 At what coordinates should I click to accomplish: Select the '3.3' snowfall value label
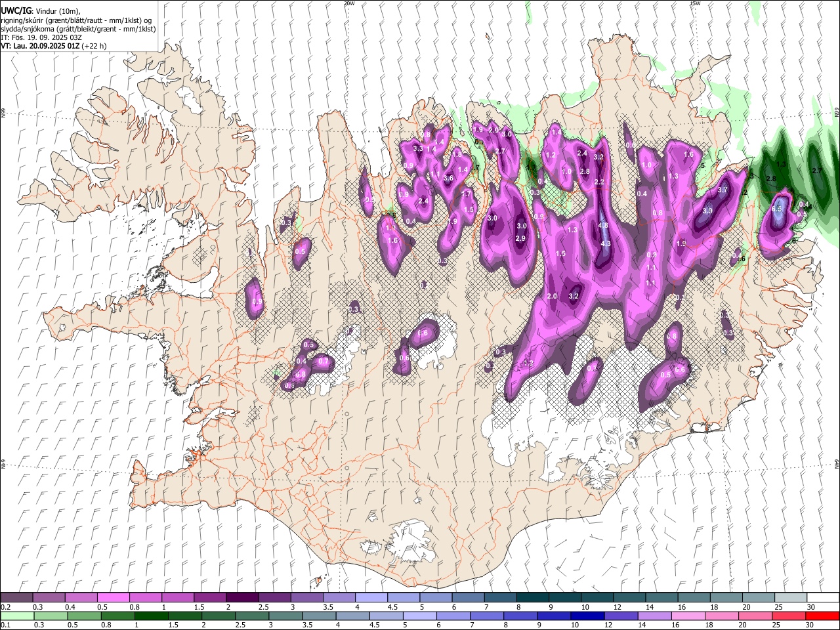(x=417, y=149)
